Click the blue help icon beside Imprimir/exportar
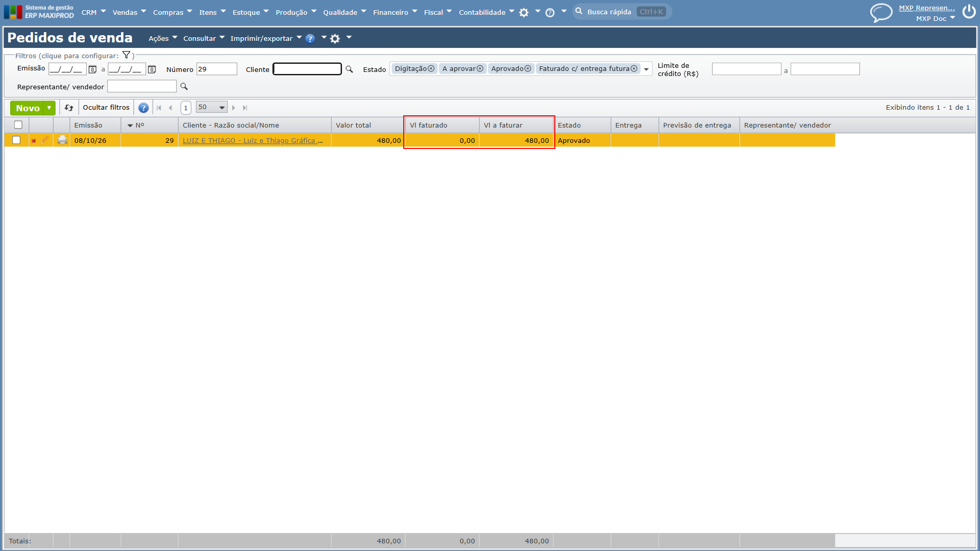980x551 pixels. click(310, 39)
